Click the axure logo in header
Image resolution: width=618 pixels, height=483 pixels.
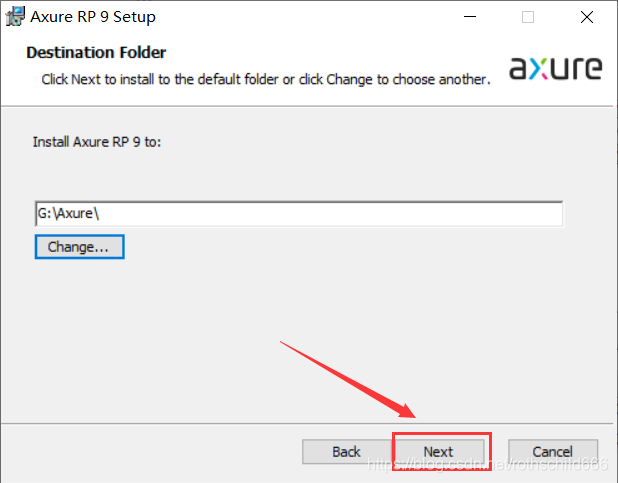coord(556,69)
